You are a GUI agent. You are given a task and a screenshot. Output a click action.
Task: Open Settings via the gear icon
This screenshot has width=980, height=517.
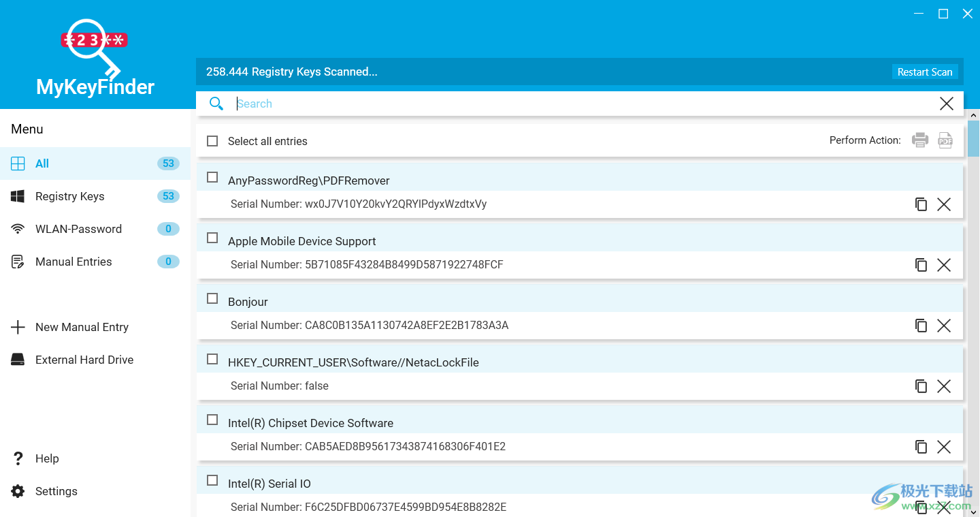pyautogui.click(x=18, y=490)
